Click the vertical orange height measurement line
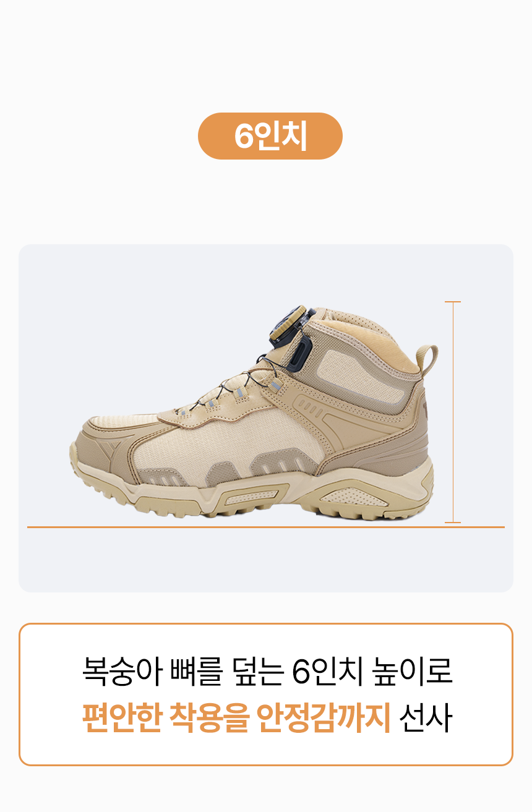 click(453, 412)
